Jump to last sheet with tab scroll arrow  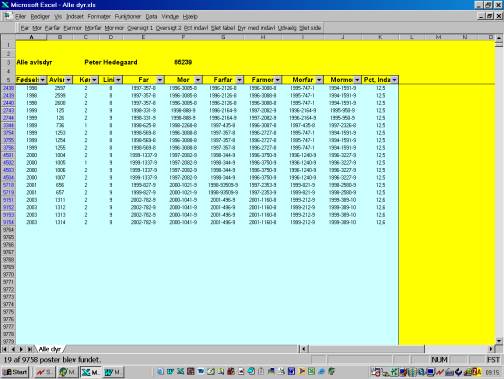30,349
